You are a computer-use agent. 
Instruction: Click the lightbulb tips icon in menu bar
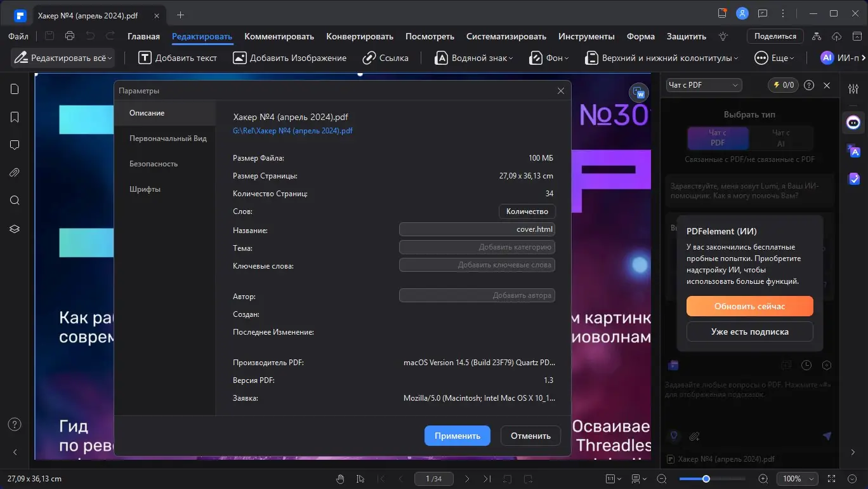(x=723, y=36)
